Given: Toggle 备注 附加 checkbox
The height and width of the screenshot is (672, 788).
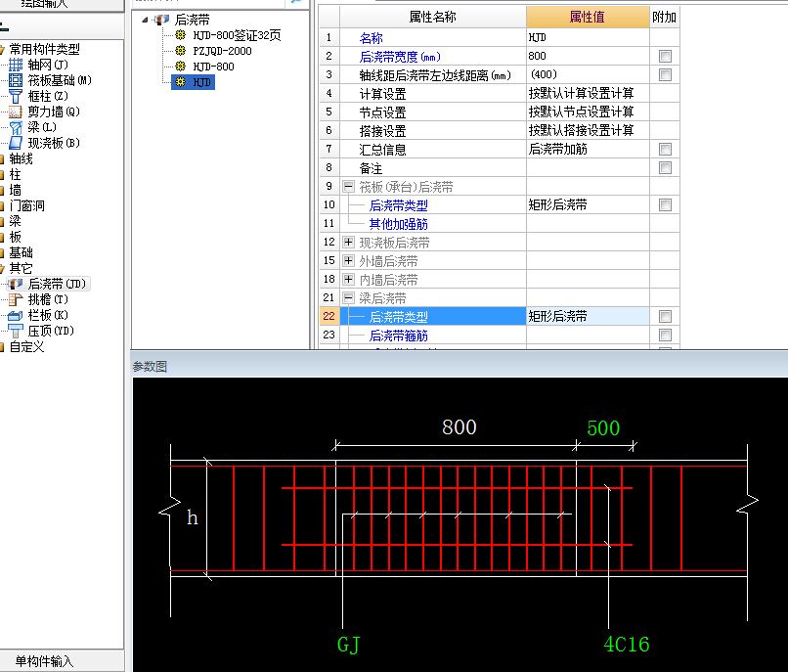Looking at the screenshot, I should click(x=665, y=168).
